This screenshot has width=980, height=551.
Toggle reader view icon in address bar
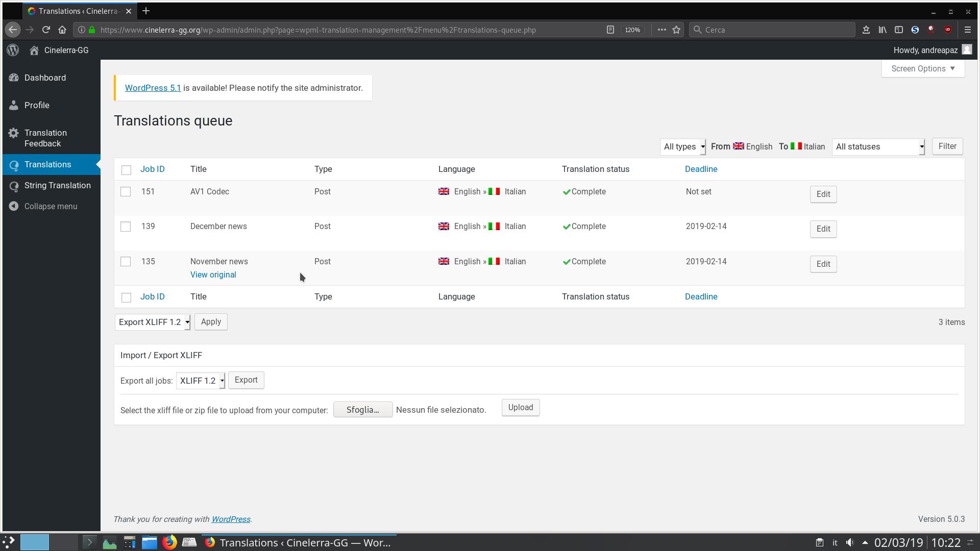point(610,30)
